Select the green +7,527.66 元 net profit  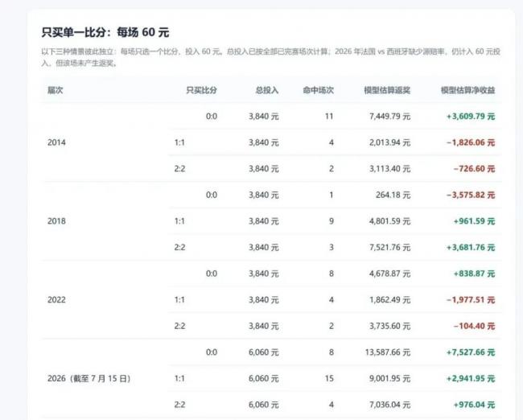[x=471, y=352]
